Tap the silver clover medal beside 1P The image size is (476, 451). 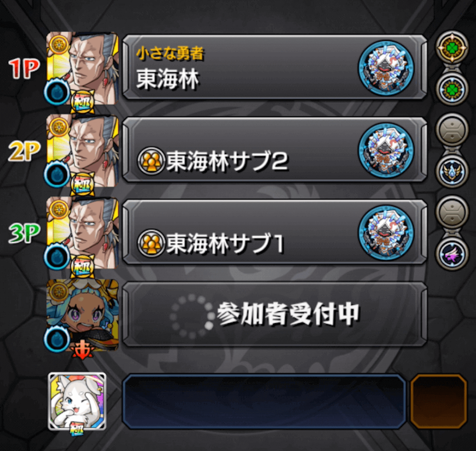[452, 89]
